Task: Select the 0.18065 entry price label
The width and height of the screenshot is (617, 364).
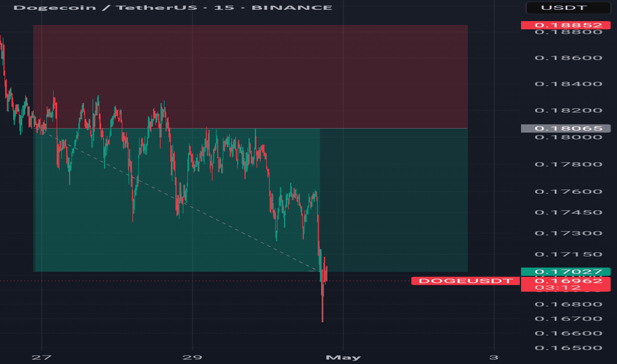Action: coord(565,128)
